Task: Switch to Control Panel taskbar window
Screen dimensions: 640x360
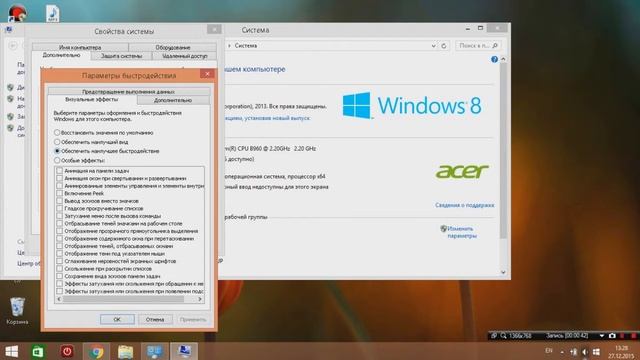Action: pos(155,351)
